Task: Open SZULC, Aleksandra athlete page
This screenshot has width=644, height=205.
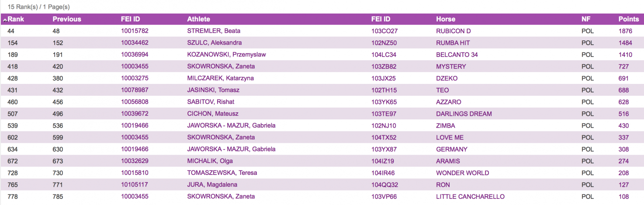Action: point(214,43)
